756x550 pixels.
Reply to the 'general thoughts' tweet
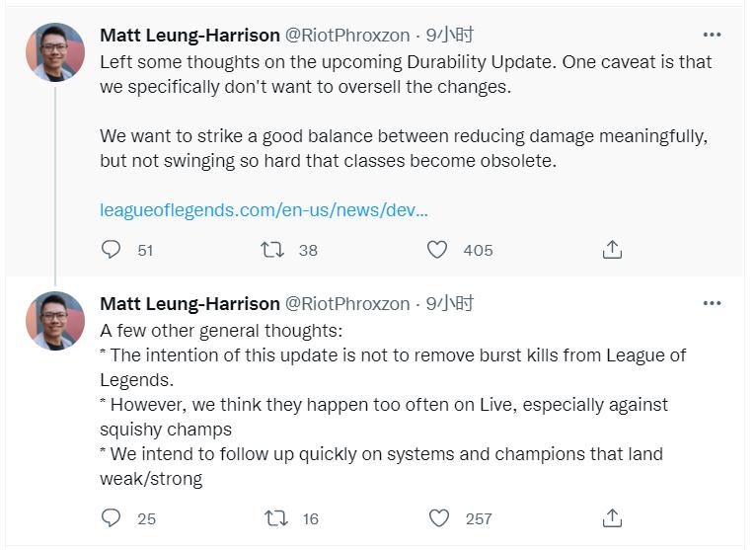(112, 517)
